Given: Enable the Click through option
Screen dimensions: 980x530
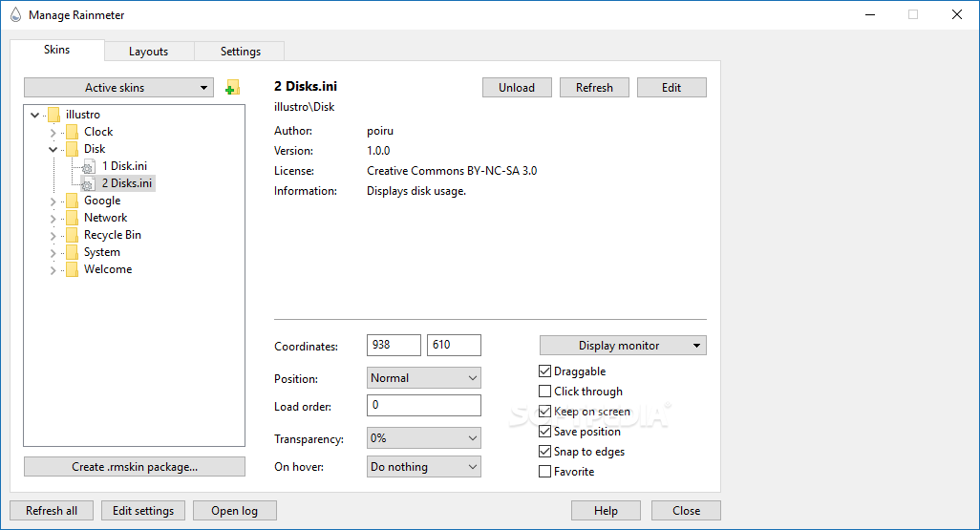Looking at the screenshot, I should click(x=544, y=392).
